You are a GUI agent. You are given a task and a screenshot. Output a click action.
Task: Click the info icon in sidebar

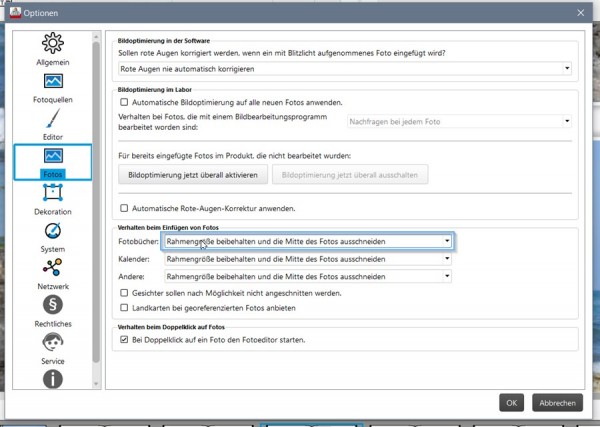point(53,379)
